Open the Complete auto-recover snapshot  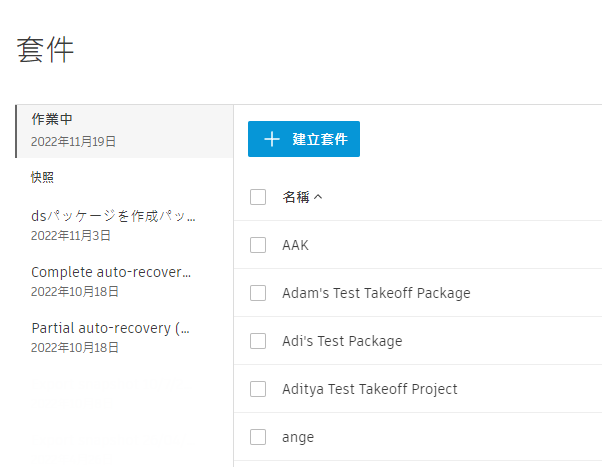tap(111, 281)
